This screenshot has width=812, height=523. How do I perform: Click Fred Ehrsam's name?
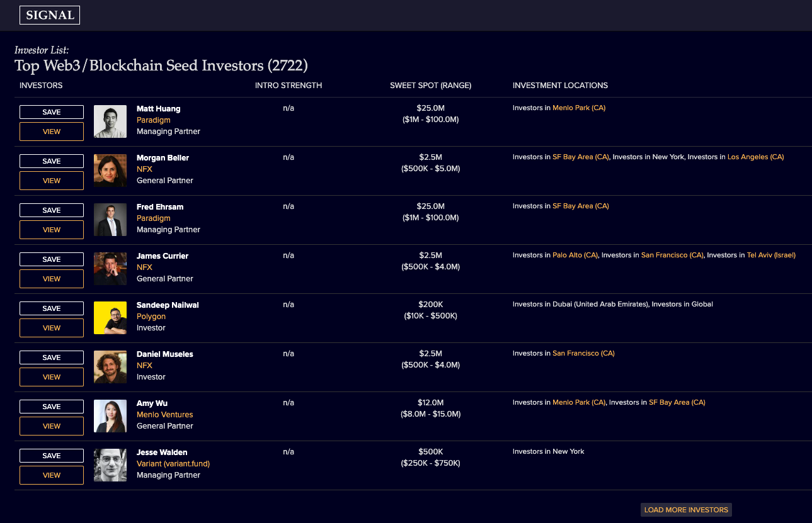160,207
